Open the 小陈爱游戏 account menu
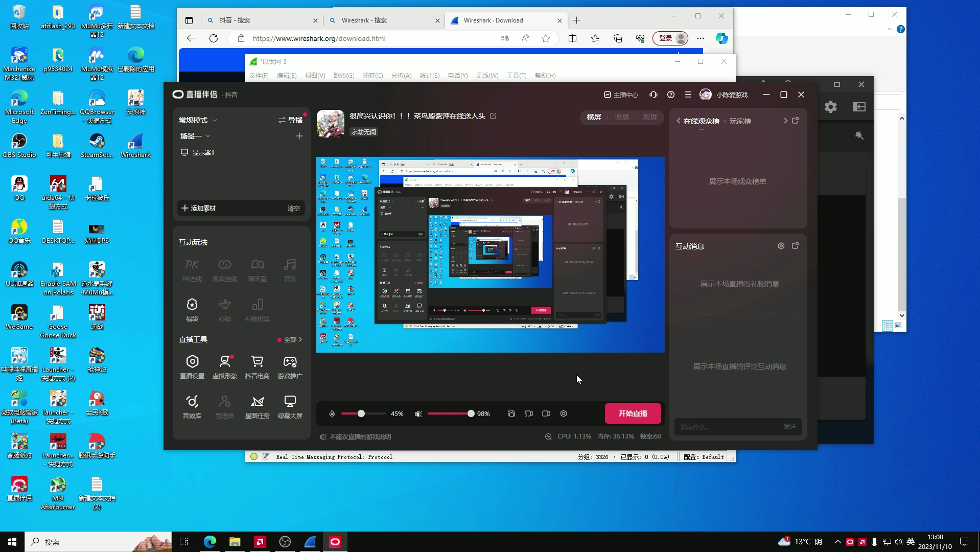980x552 pixels. [724, 95]
